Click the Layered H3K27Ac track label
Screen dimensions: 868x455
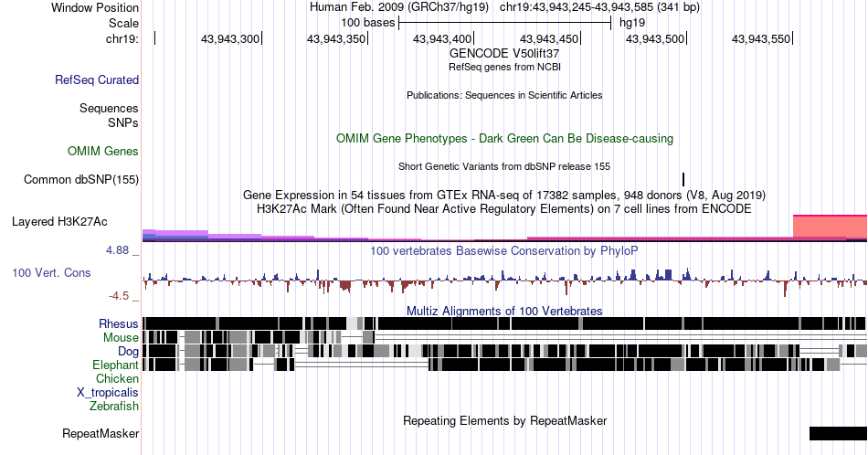[59, 221]
